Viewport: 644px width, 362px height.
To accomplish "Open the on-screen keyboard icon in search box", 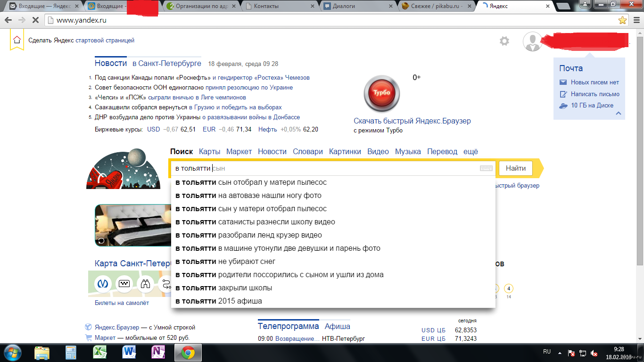I will (x=486, y=168).
